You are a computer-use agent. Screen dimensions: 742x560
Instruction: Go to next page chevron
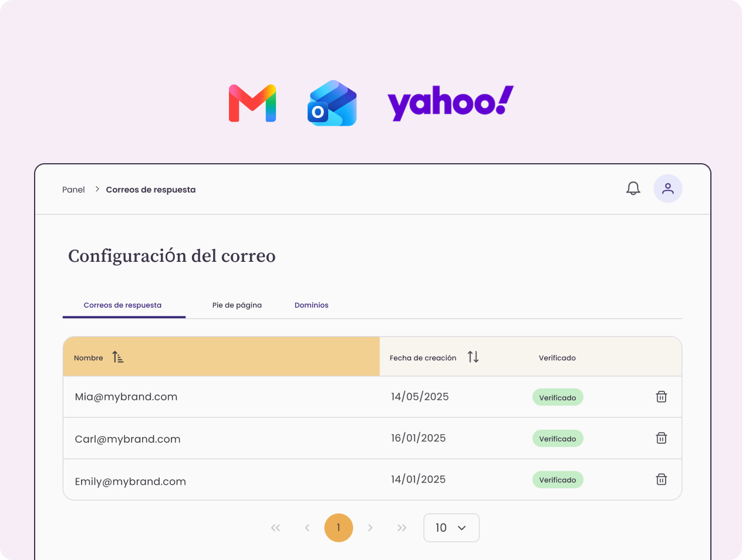(370, 528)
